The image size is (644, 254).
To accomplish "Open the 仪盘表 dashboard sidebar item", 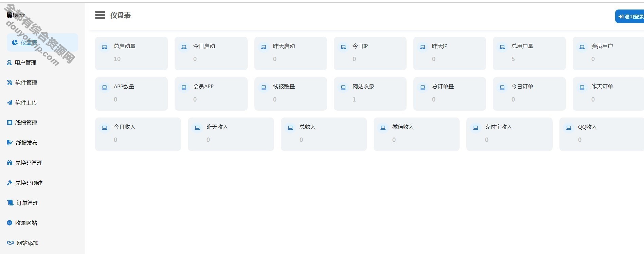I will [x=42, y=42].
